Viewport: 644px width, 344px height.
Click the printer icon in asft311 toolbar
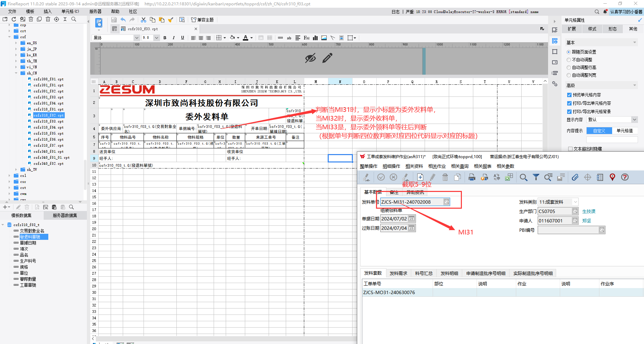tap(472, 177)
